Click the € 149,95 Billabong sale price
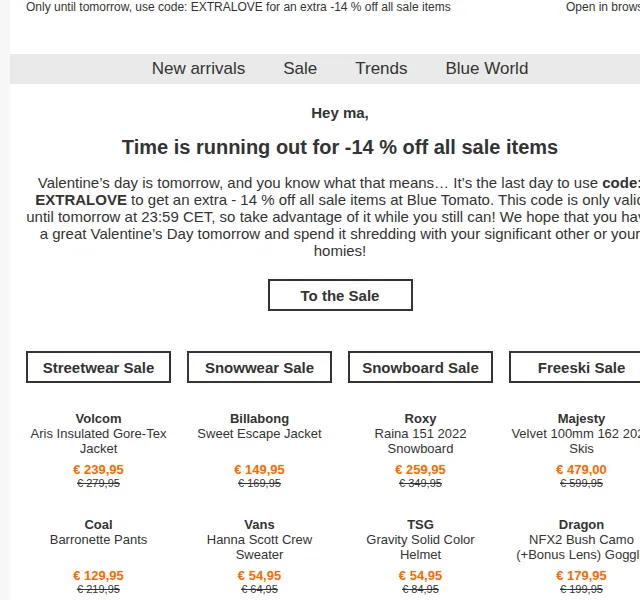 pos(259,469)
